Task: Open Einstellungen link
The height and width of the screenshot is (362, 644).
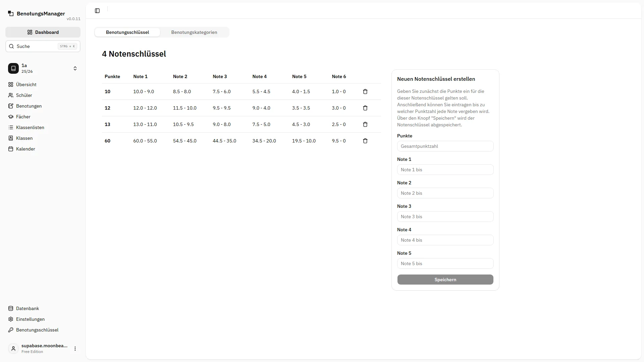Action: pyautogui.click(x=43, y=319)
